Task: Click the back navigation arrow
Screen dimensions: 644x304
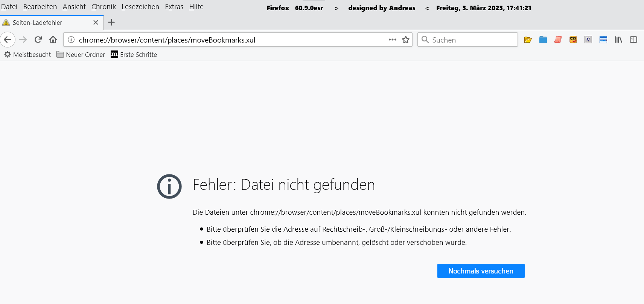Action: [x=8, y=40]
